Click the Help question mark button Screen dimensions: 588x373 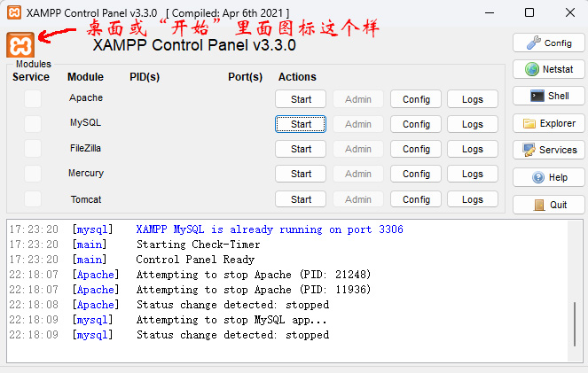[548, 177]
